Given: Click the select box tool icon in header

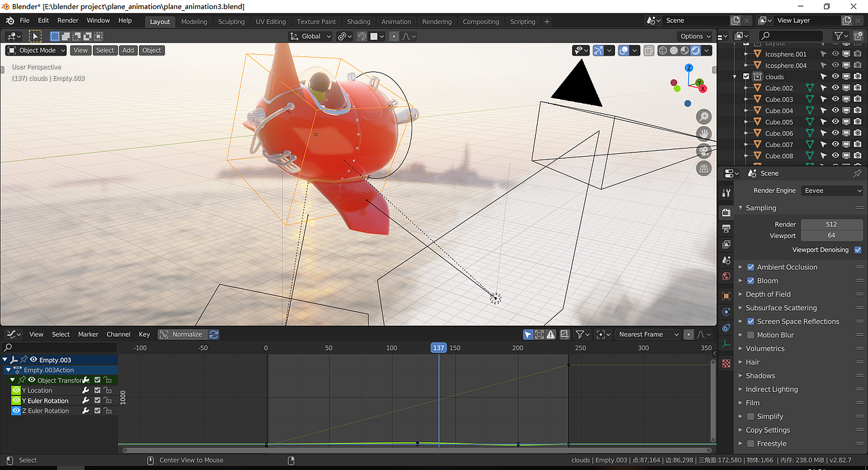Looking at the screenshot, I should (x=54, y=36).
